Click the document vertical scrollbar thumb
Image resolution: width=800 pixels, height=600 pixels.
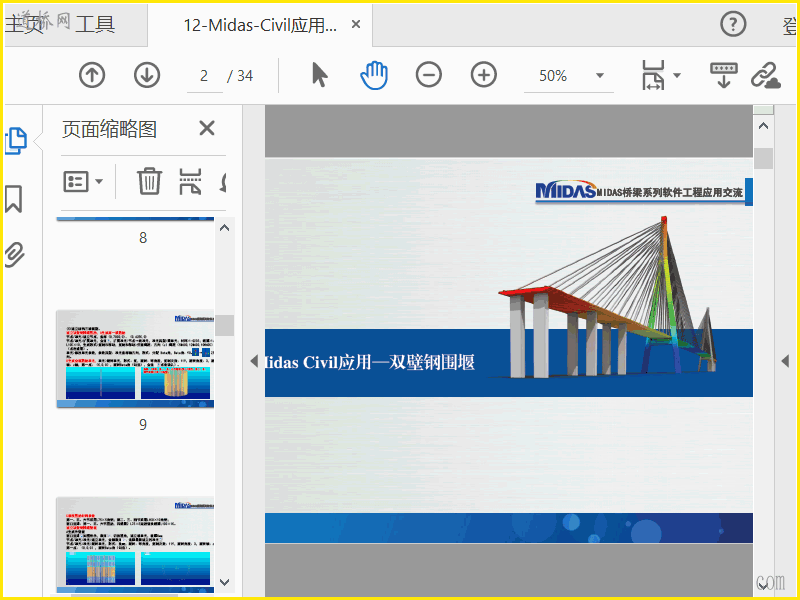point(763,158)
